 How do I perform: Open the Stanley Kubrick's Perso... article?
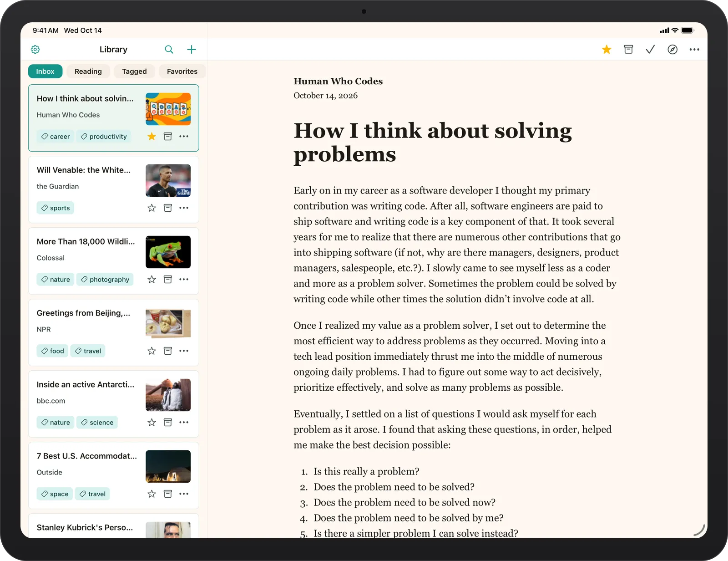click(x=113, y=526)
